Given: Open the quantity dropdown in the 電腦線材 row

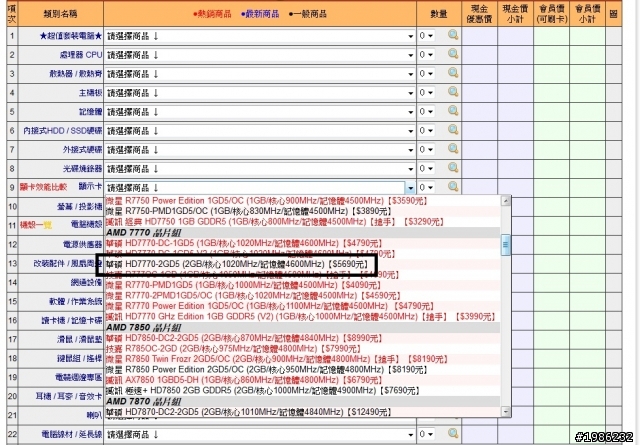Looking at the screenshot, I should coord(426,434).
